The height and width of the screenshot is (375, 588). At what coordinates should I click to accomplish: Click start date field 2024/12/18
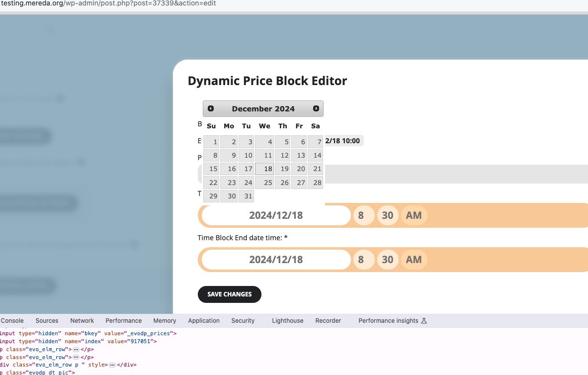276,215
